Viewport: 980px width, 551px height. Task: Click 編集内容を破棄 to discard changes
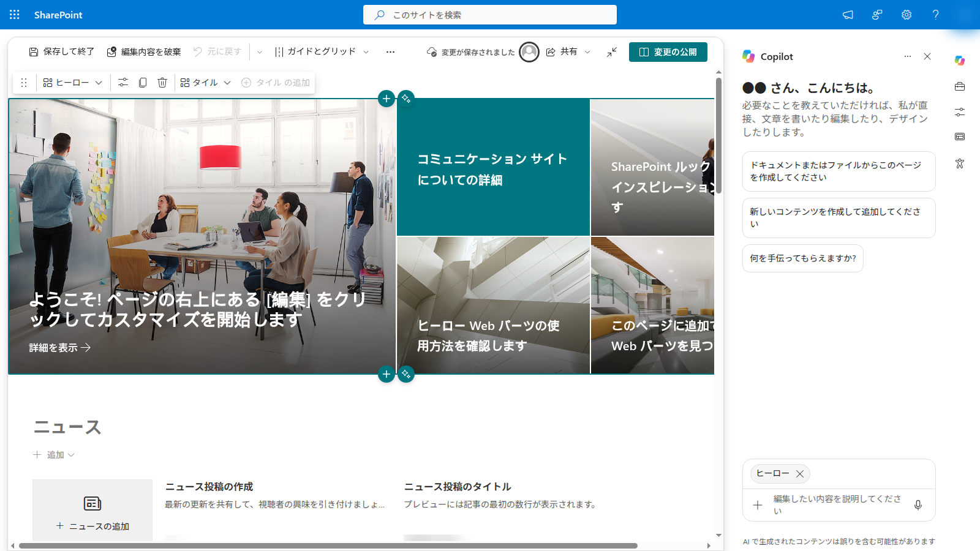144,52
